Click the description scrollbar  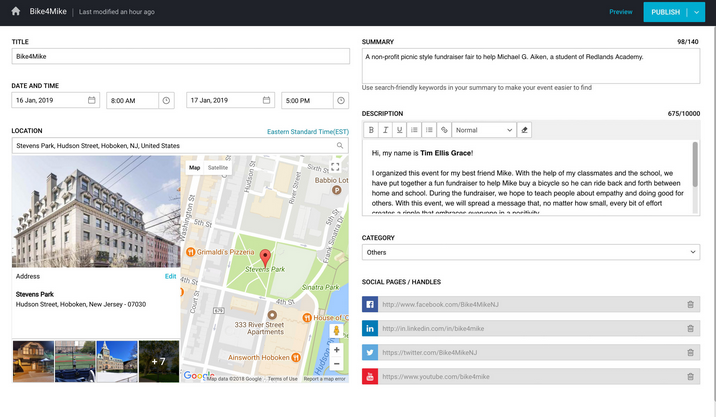(695, 164)
